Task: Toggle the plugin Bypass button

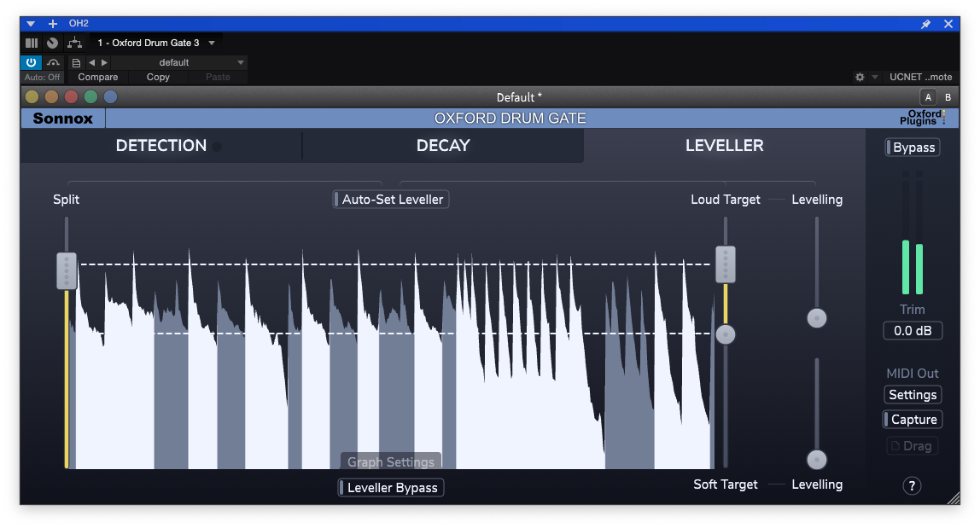Action: pos(913,148)
